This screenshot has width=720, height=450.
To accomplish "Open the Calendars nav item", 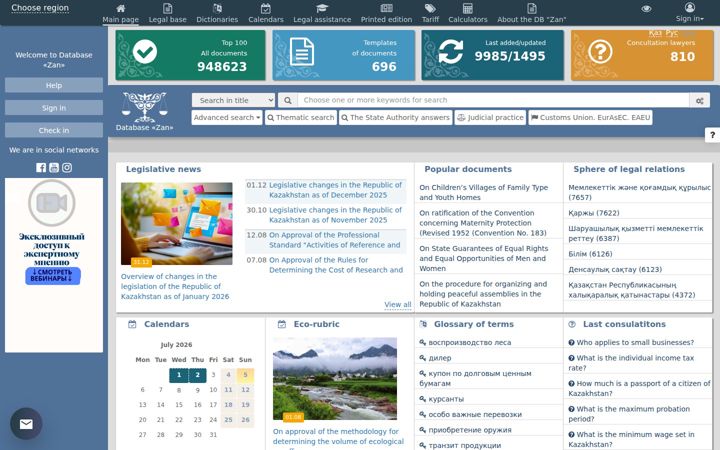I will (266, 13).
